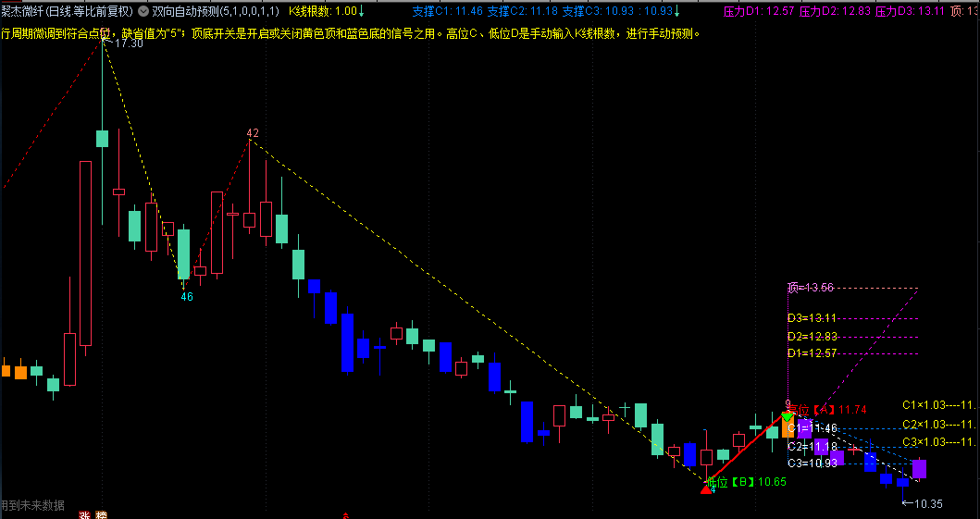Click the red up-triangle at 低位 B

pyautogui.click(x=707, y=488)
